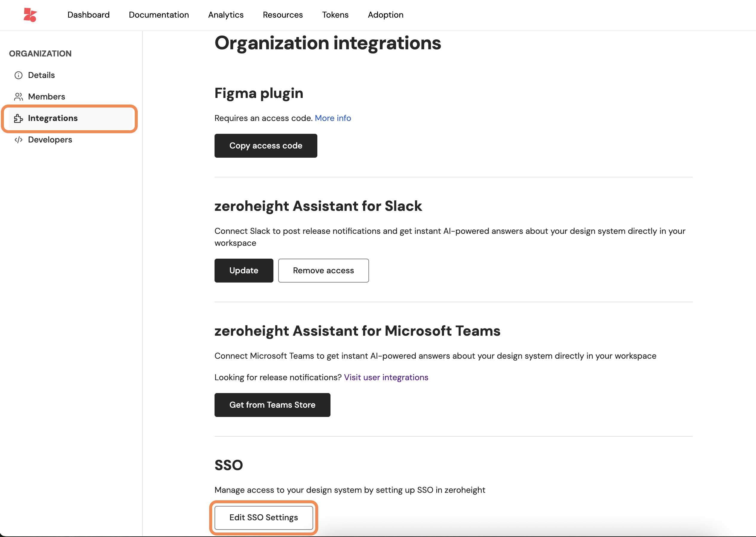756x537 pixels.
Task: Open the Dashboard nav item
Action: (x=88, y=15)
